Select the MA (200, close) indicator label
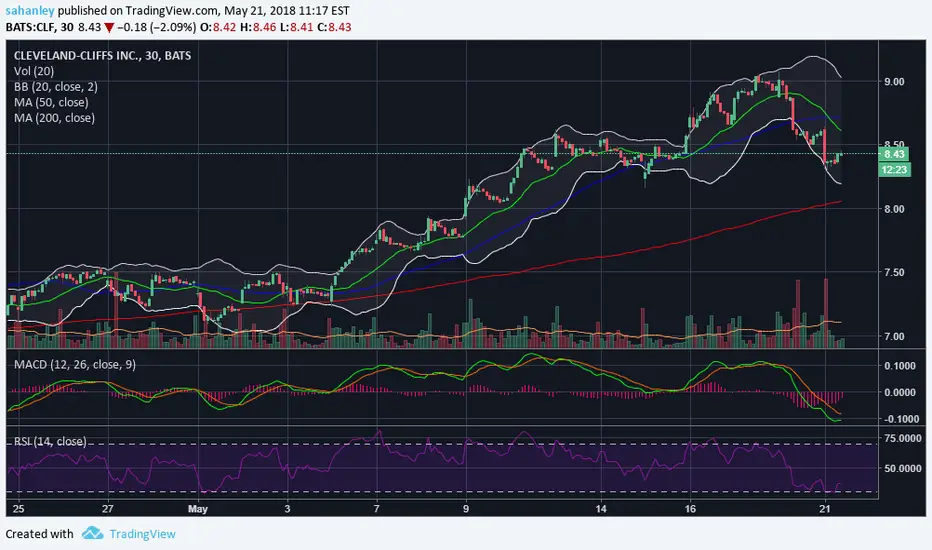The width and height of the screenshot is (932, 550). tap(54, 118)
